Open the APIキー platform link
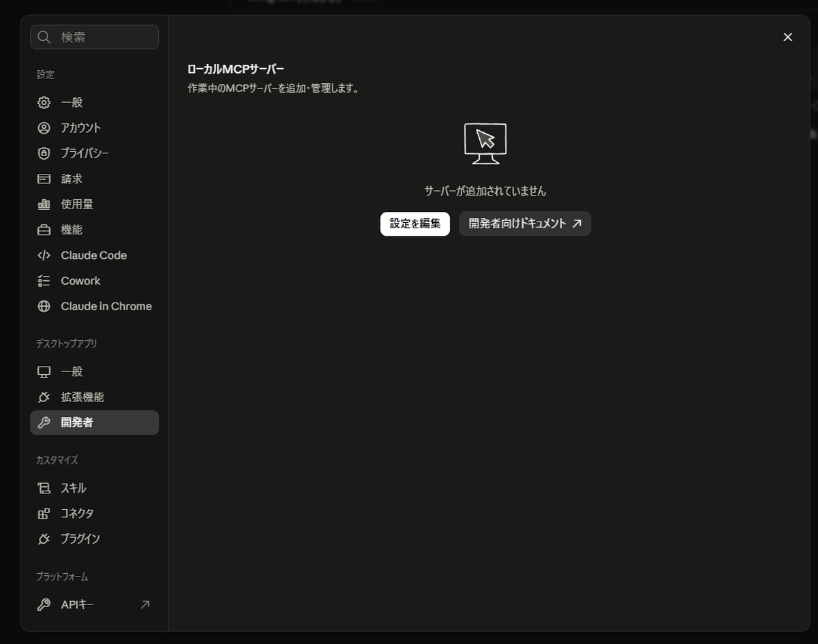 94,604
